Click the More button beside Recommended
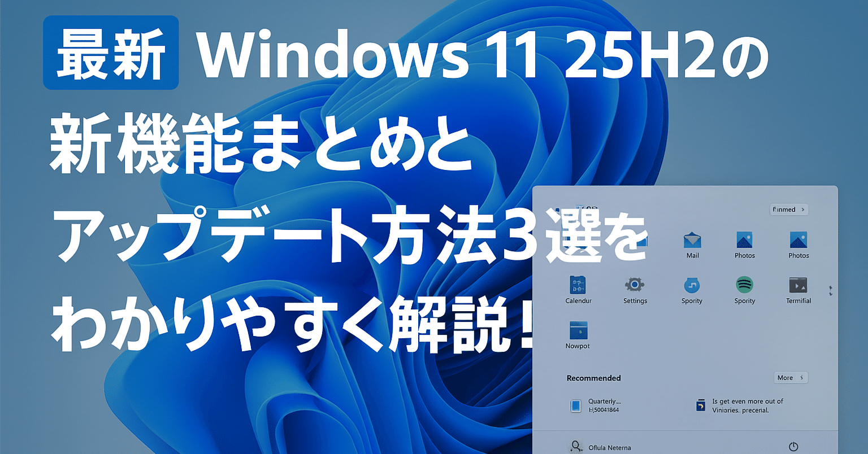Screen dimensions: 868x454 pyautogui.click(x=791, y=378)
